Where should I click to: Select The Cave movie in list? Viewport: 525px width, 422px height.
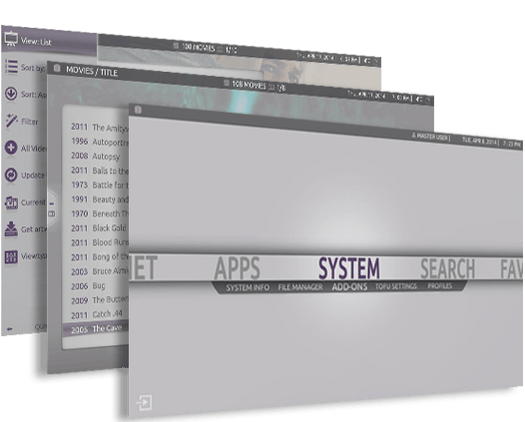point(96,329)
